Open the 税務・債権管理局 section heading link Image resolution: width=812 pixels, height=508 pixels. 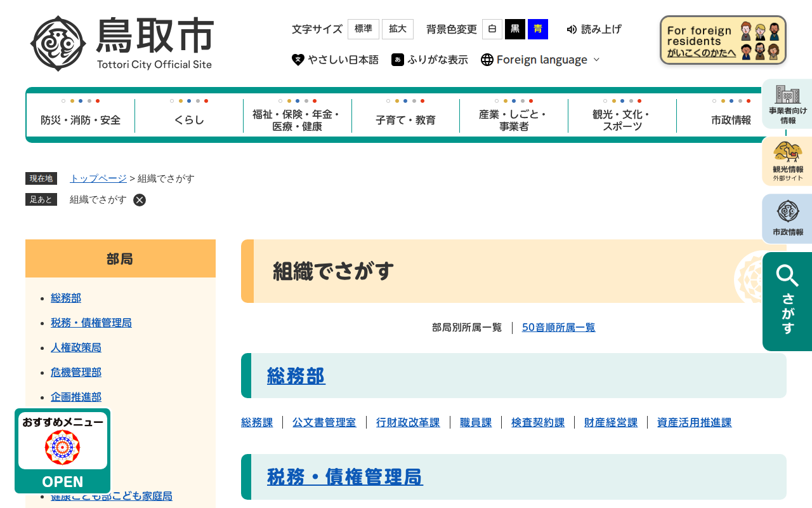(345, 477)
